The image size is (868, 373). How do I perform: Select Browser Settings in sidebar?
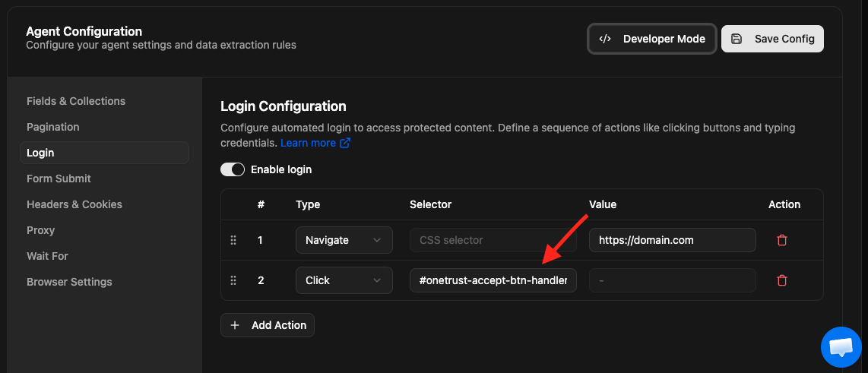(69, 282)
